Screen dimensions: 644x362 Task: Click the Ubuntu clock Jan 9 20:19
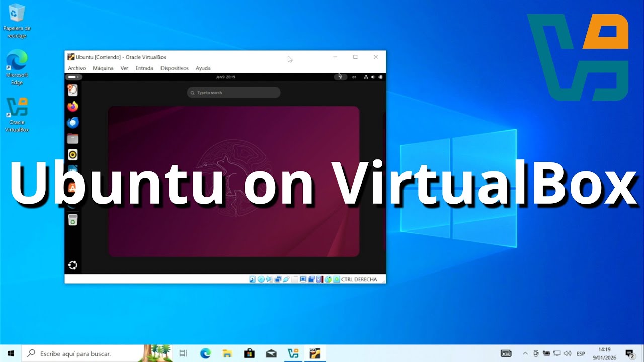click(x=225, y=77)
